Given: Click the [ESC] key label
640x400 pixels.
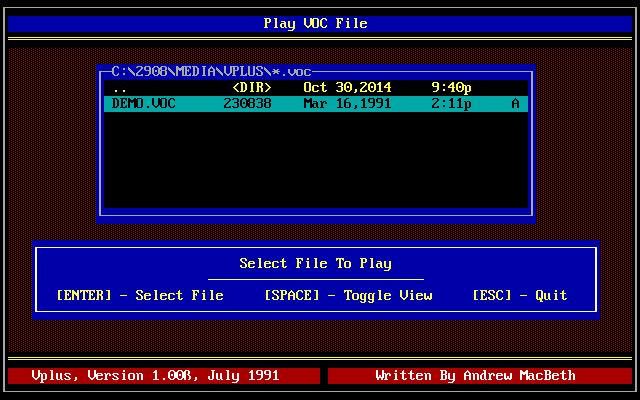Looking at the screenshot, I should point(492,295).
